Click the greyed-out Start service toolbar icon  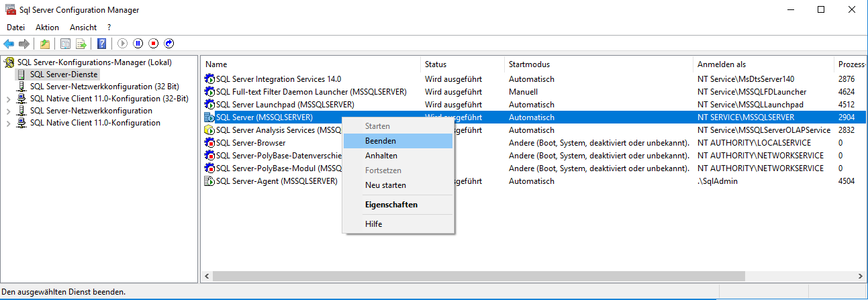[122, 44]
